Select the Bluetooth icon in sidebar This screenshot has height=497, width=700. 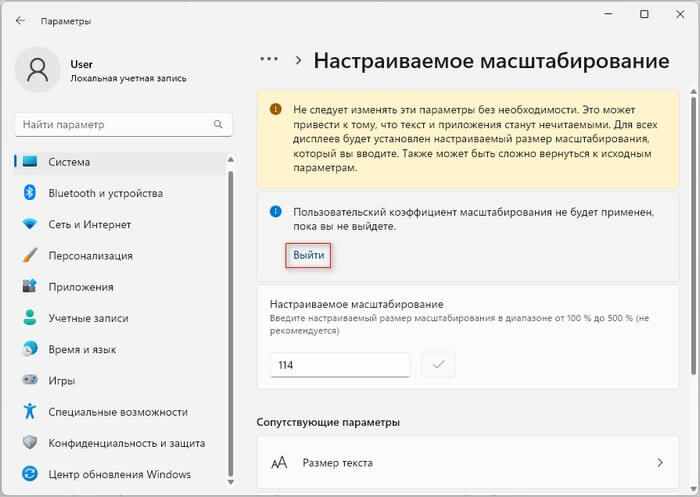[30, 193]
